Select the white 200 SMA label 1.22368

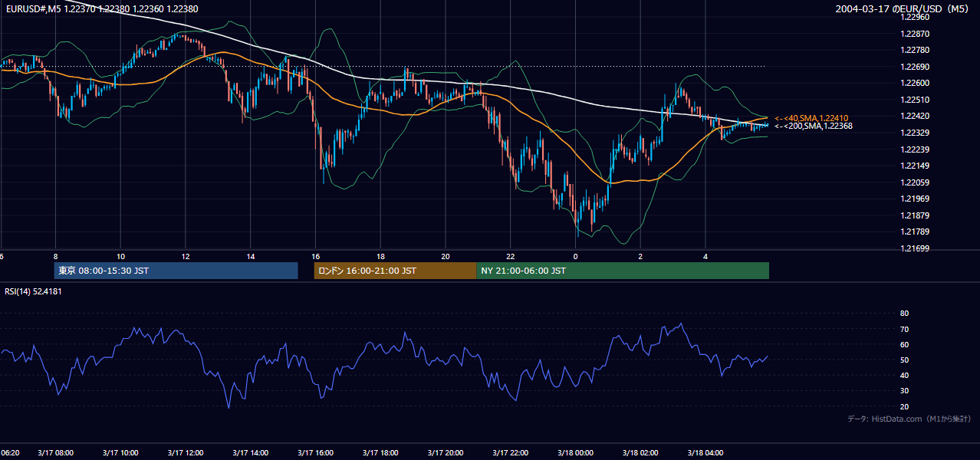(x=813, y=126)
